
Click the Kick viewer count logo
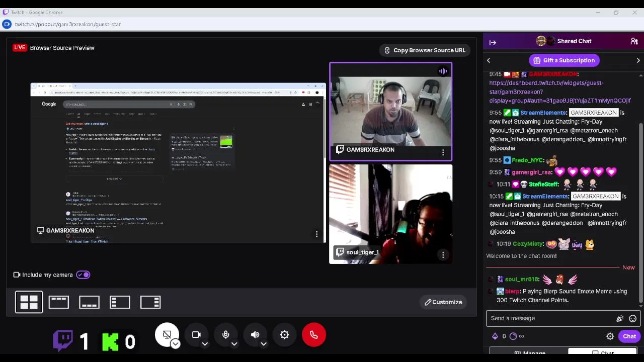tap(110, 341)
